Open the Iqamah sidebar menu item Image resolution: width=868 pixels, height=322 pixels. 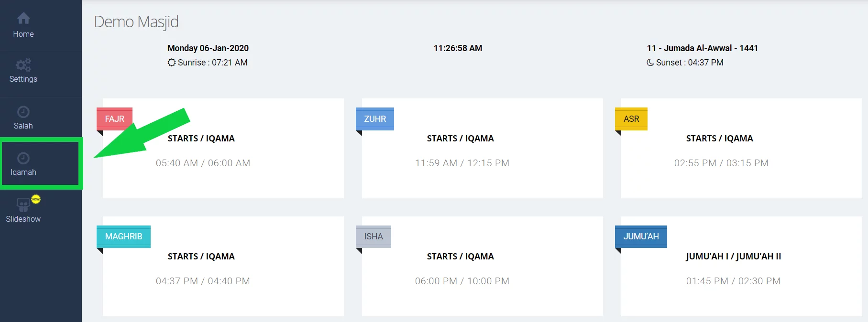[x=23, y=172]
